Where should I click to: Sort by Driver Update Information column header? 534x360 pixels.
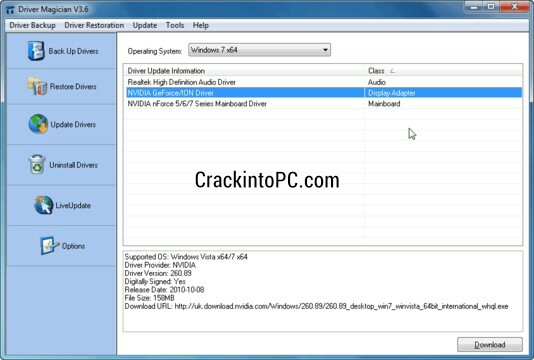click(244, 71)
